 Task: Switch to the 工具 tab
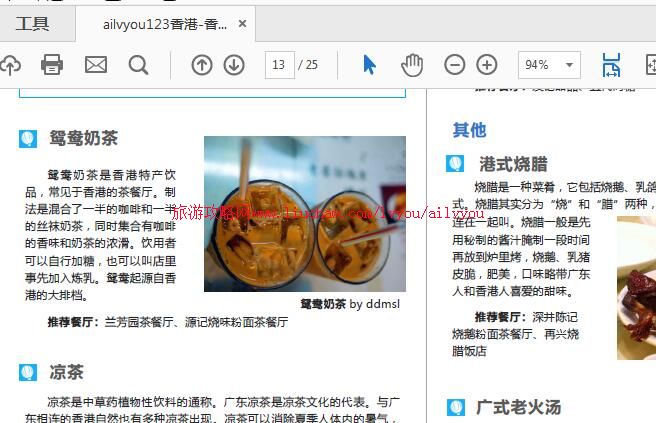tap(33, 23)
